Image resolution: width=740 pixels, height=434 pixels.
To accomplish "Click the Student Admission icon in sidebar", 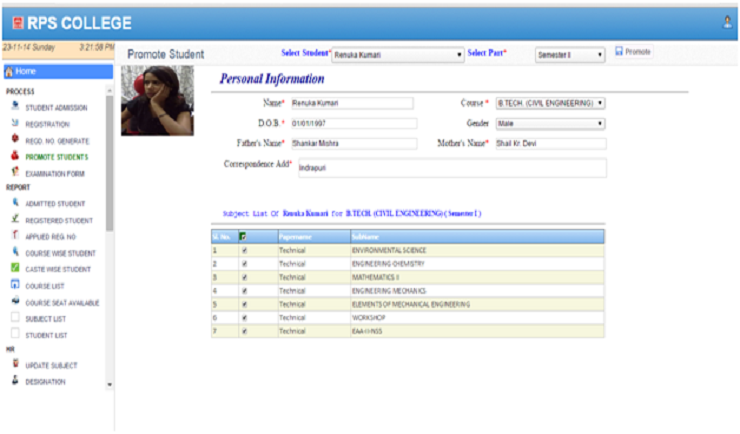I will coord(14,106).
